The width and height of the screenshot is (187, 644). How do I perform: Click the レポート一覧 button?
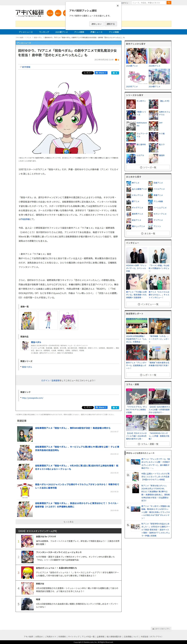point(148,375)
